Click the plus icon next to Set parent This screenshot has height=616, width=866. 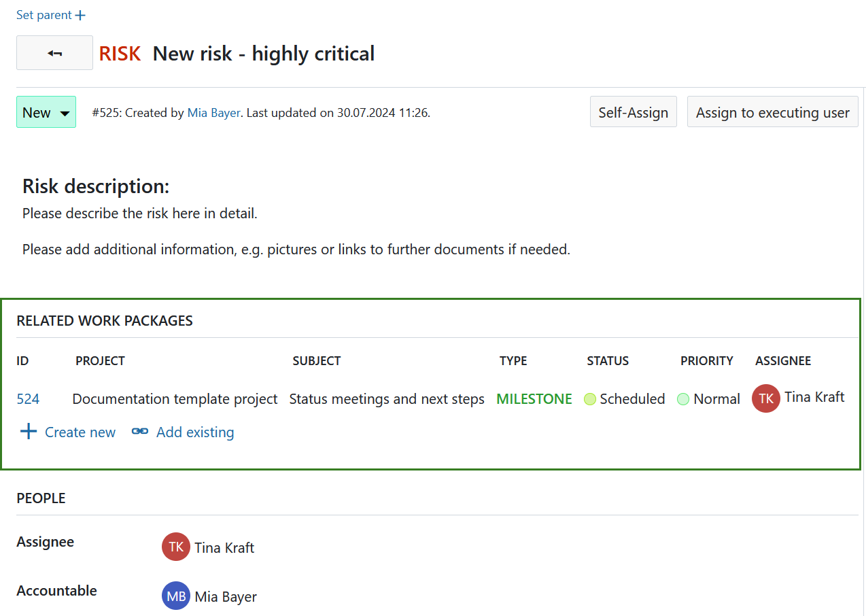(81, 14)
